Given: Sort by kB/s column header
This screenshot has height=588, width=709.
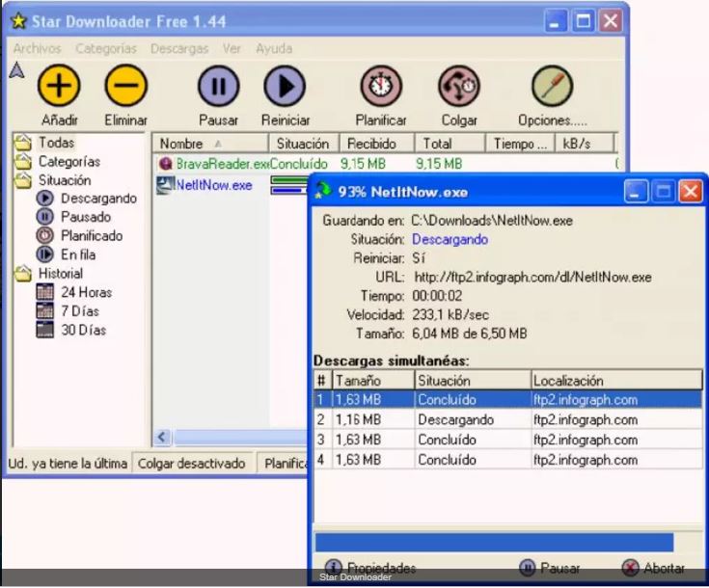Looking at the screenshot, I should [584, 144].
